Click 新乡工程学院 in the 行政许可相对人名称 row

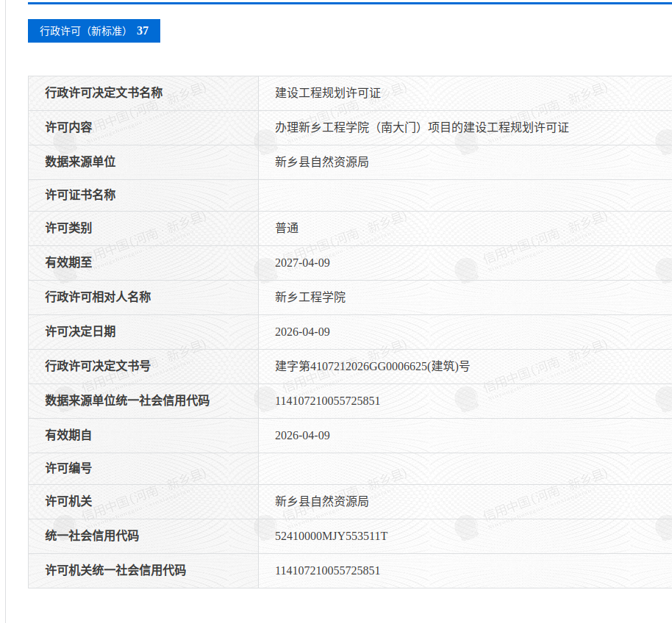tap(310, 298)
